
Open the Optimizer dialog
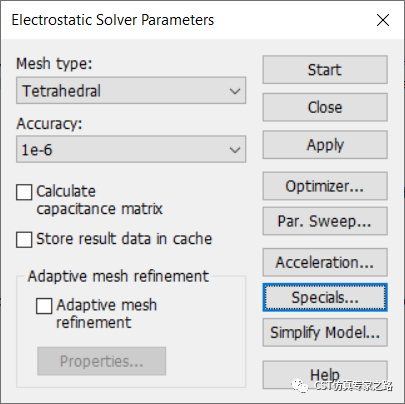pos(325,186)
